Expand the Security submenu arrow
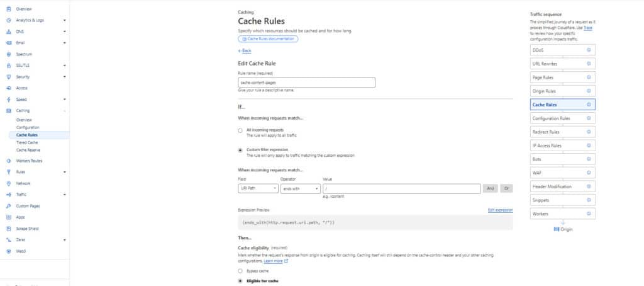This screenshot has height=286, width=644. (65, 77)
